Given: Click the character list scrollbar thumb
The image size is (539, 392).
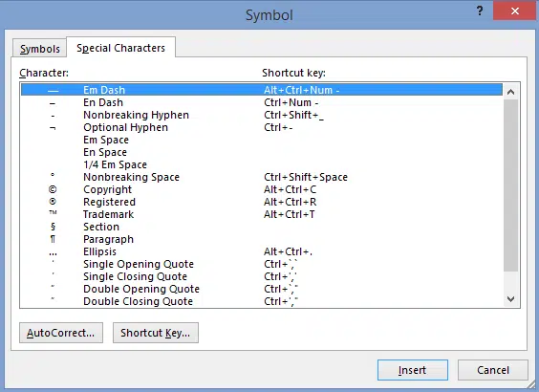Looking at the screenshot, I should (511, 185).
